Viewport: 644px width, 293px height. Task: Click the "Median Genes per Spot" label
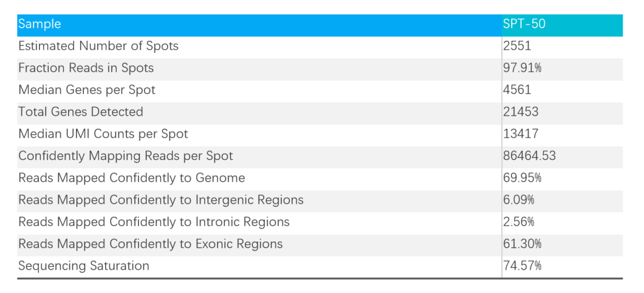pos(87,90)
